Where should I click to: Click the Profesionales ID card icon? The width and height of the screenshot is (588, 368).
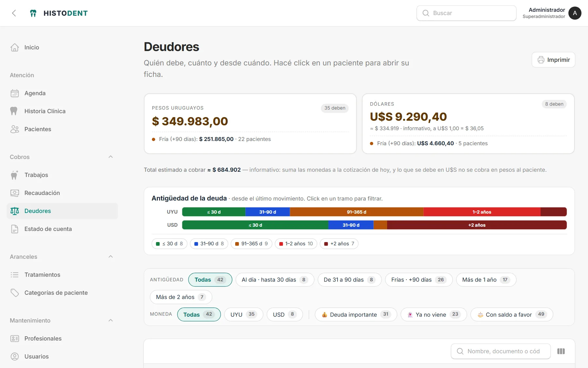[15, 339]
